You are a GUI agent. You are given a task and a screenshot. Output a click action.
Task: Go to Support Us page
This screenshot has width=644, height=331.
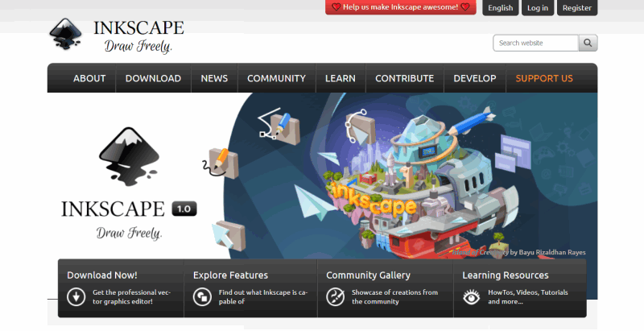(x=544, y=78)
